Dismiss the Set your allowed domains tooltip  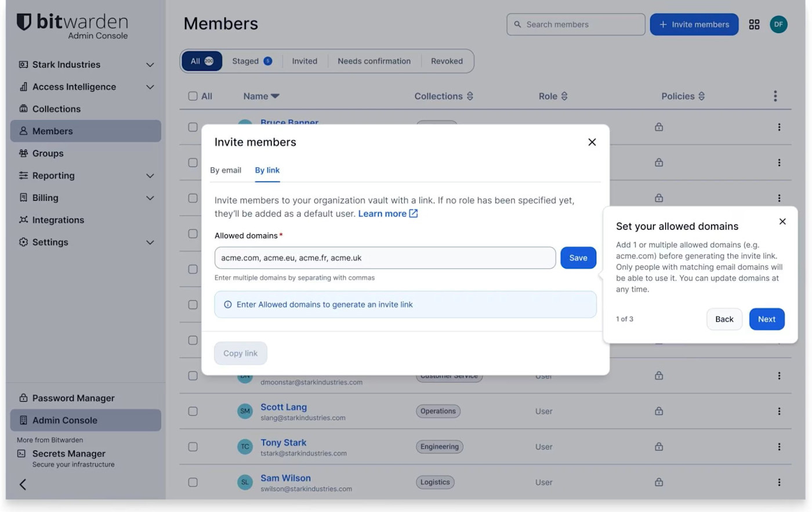[x=782, y=221]
